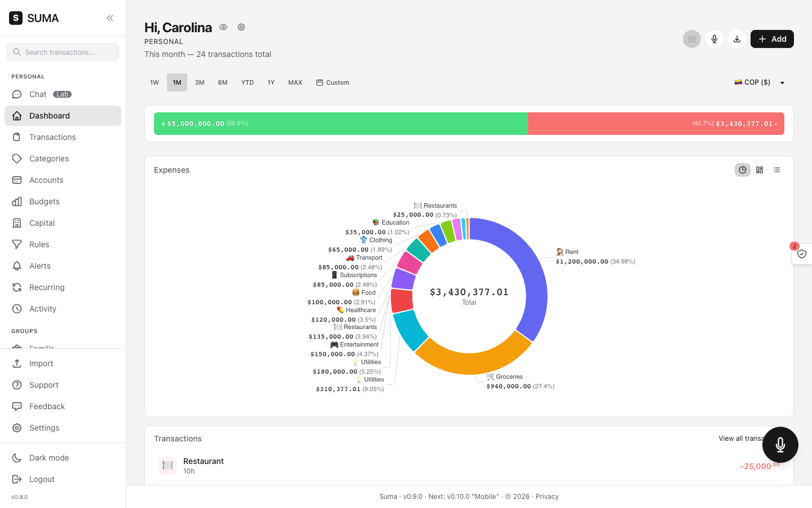Click the Add transaction button
Screen dimensions: 812x508
(772, 39)
